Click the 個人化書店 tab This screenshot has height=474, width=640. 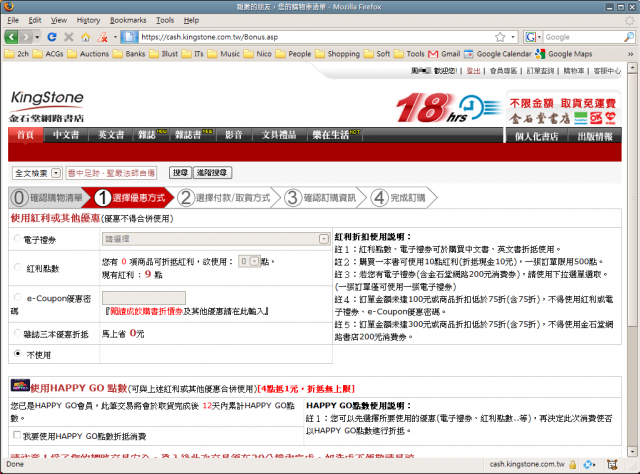(x=537, y=136)
